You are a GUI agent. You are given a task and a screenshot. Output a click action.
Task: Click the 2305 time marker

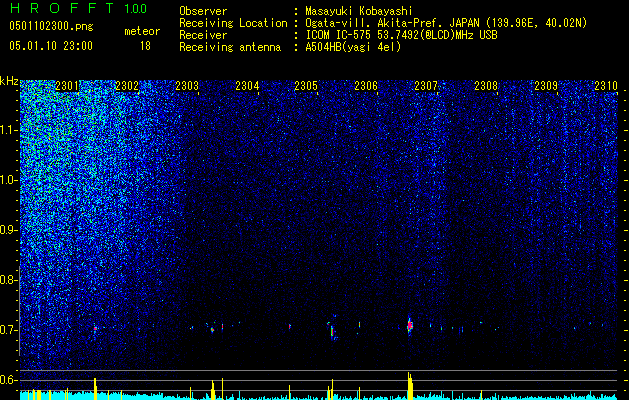tap(306, 86)
